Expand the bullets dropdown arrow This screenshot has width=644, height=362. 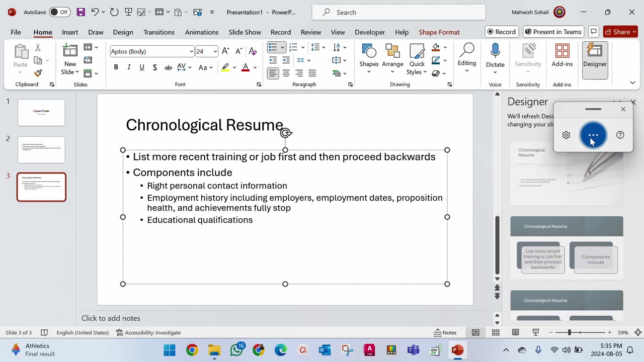pyautogui.click(x=282, y=47)
